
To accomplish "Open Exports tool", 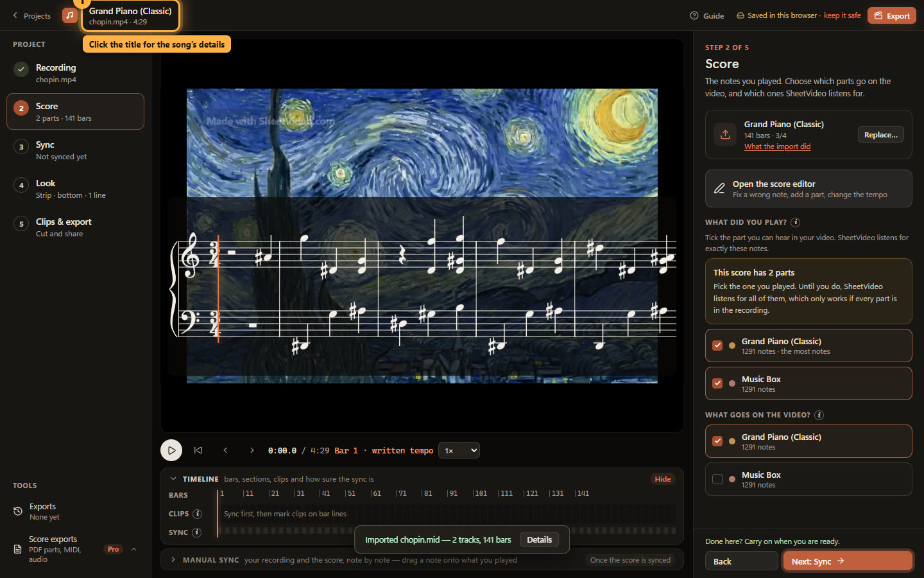I will (75, 511).
